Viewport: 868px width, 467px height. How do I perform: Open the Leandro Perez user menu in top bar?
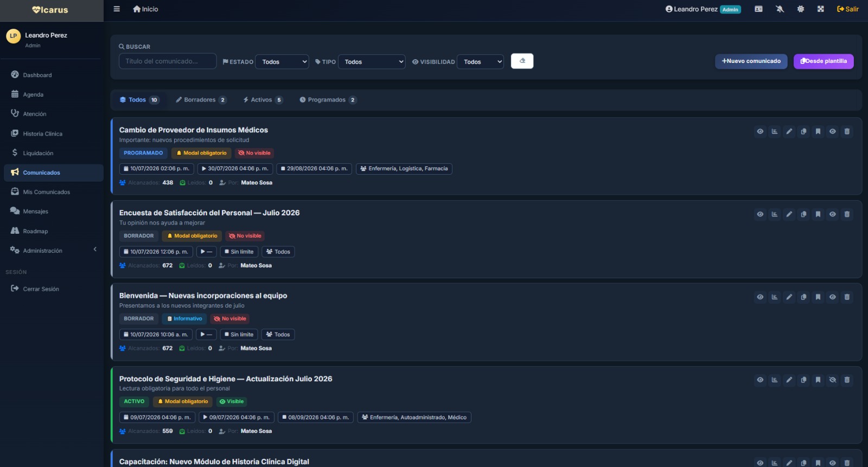coord(703,9)
